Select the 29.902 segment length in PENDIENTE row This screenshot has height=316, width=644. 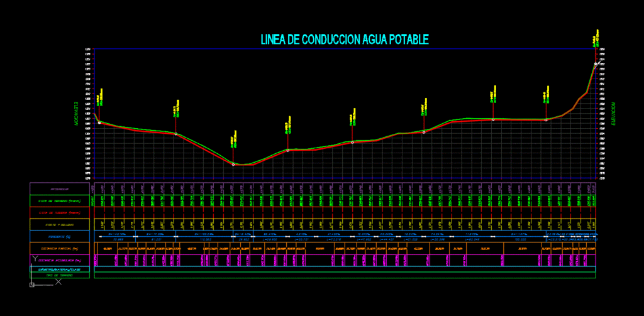(244, 239)
